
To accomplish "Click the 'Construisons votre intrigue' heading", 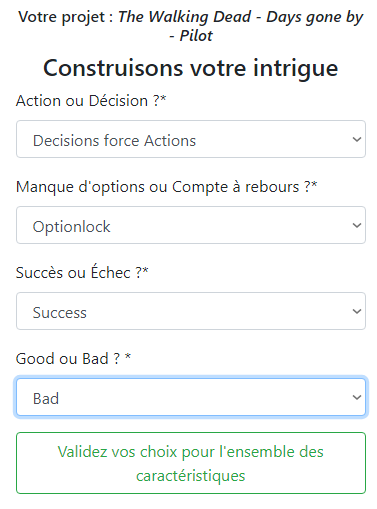I will click(x=191, y=68).
